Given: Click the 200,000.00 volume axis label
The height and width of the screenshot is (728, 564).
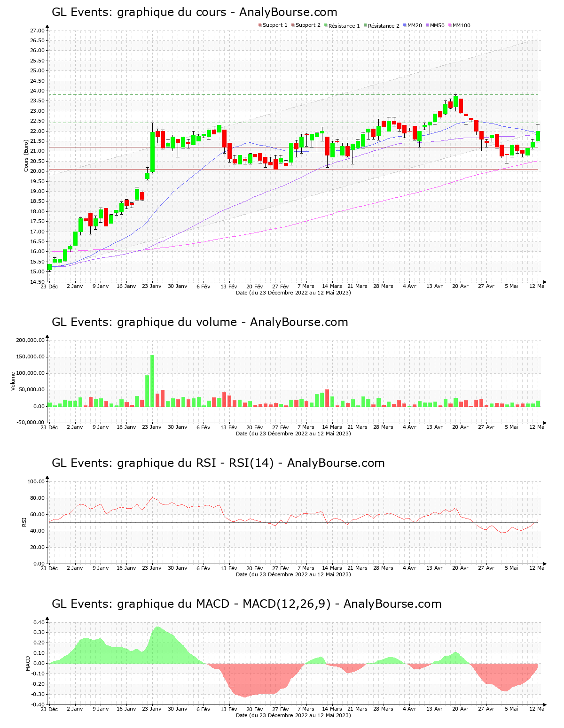Looking at the screenshot, I should tap(30, 341).
